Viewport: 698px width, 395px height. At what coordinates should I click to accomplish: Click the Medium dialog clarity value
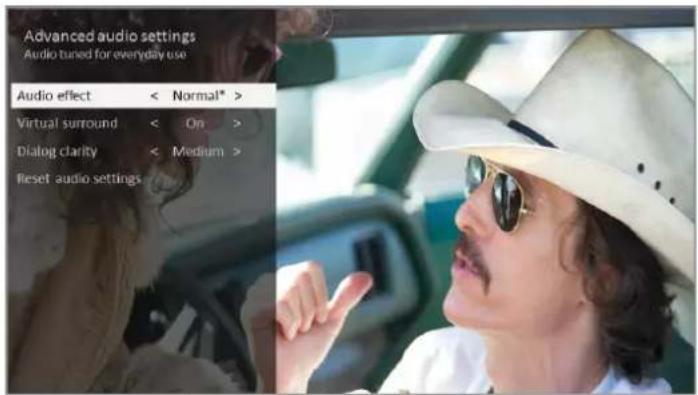[198, 151]
